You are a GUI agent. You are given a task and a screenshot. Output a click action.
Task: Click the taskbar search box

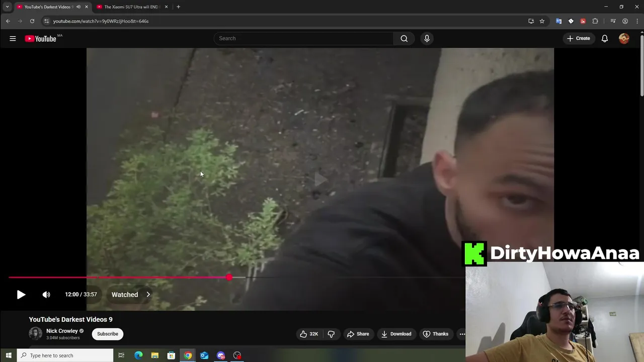tap(65, 355)
